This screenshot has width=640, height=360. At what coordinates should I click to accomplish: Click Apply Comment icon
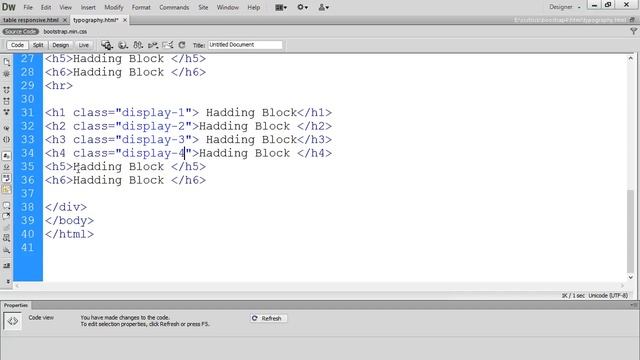pos(7,205)
